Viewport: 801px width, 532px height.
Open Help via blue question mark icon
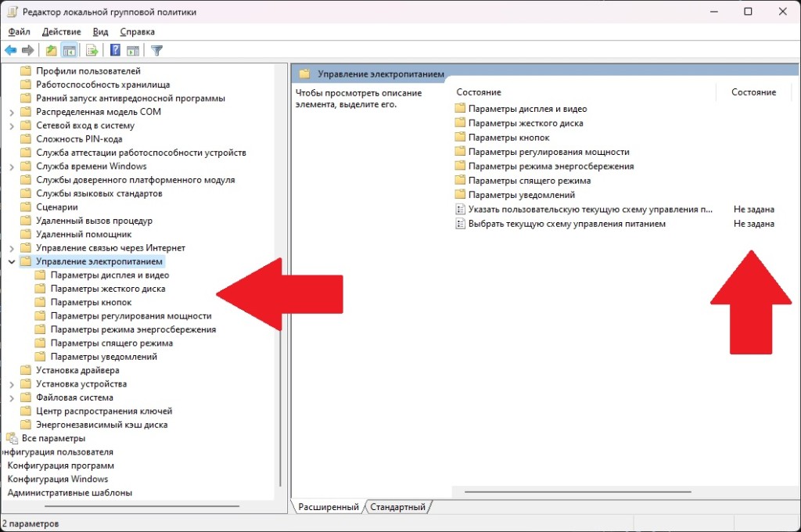tap(115, 51)
